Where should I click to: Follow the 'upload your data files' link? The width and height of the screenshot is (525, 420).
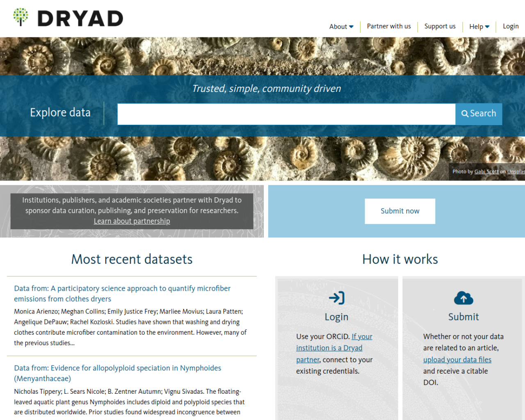(457, 360)
